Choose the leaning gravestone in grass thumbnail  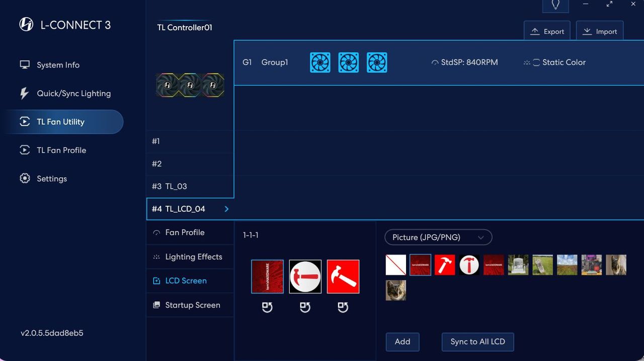(543, 265)
